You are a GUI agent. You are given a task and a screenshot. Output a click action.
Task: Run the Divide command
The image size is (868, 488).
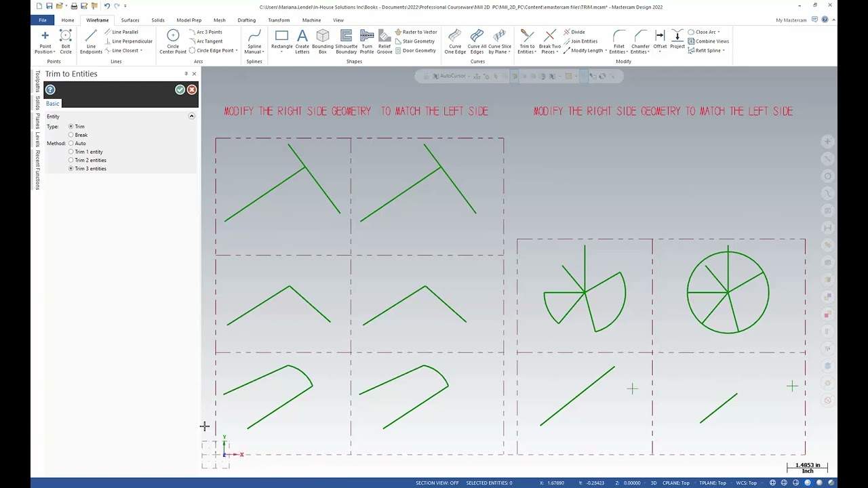point(574,32)
